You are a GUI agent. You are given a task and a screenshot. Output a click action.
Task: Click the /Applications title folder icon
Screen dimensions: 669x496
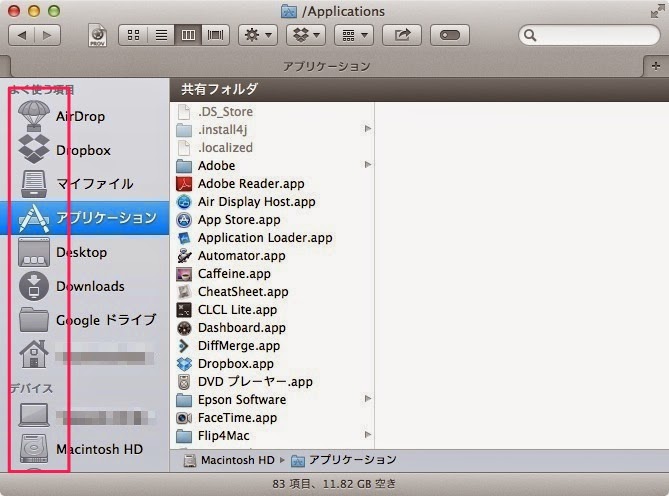point(289,12)
